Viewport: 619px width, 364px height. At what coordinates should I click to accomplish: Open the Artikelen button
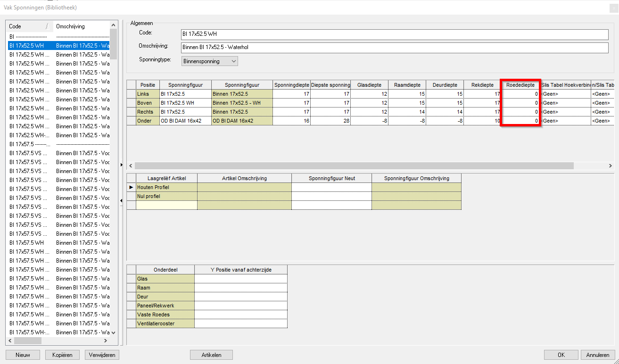point(211,355)
